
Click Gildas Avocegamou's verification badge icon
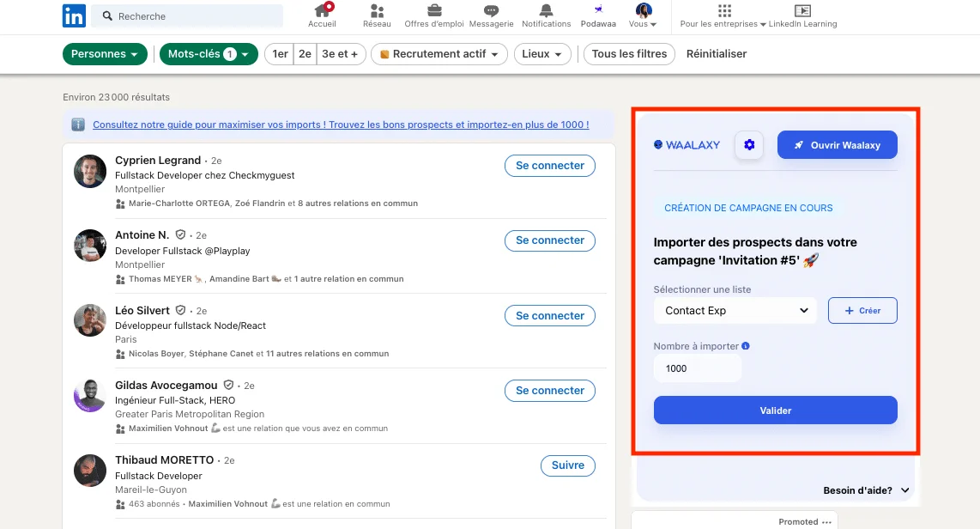(229, 386)
